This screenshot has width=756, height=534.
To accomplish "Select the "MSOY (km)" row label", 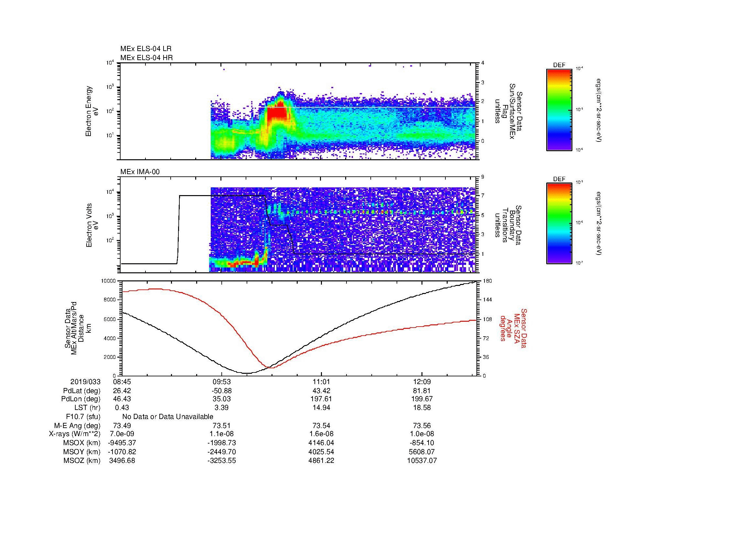I will point(82,452).
